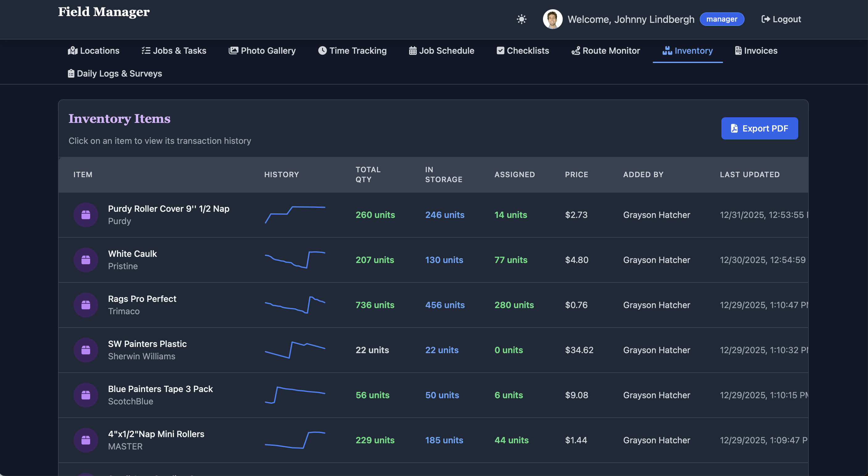Click the TOTAL QTY column header
The width and height of the screenshot is (868, 476).
click(368, 174)
